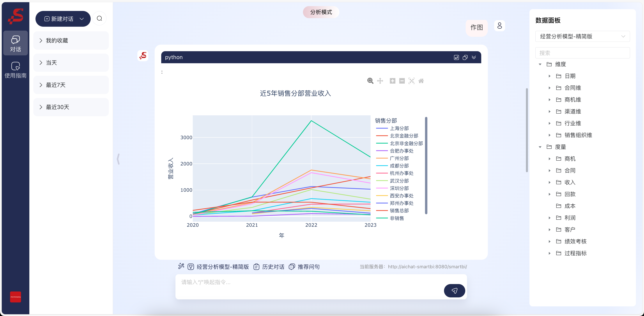This screenshot has width=644, height=316.
Task: Expand the 渠道维 tree node
Action: click(550, 111)
